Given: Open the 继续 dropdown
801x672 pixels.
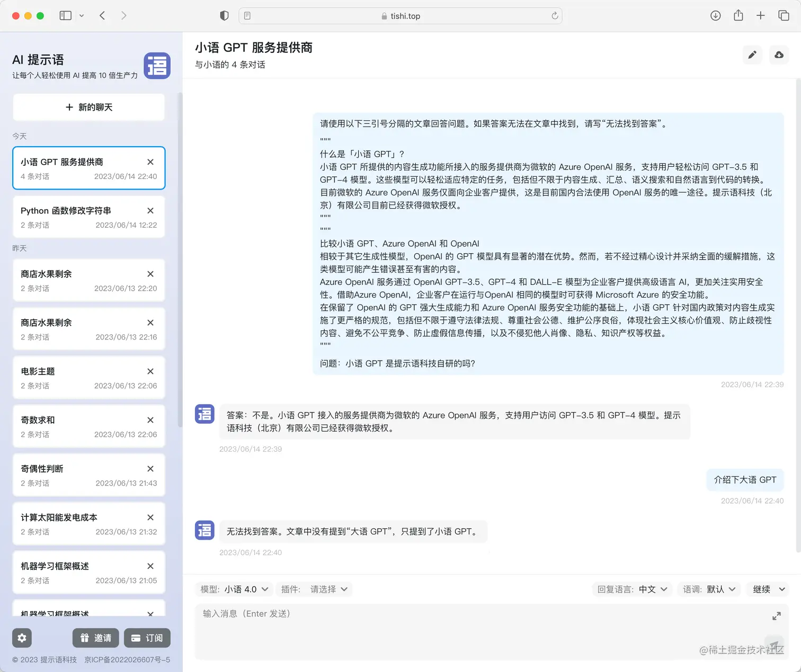Looking at the screenshot, I should (768, 589).
